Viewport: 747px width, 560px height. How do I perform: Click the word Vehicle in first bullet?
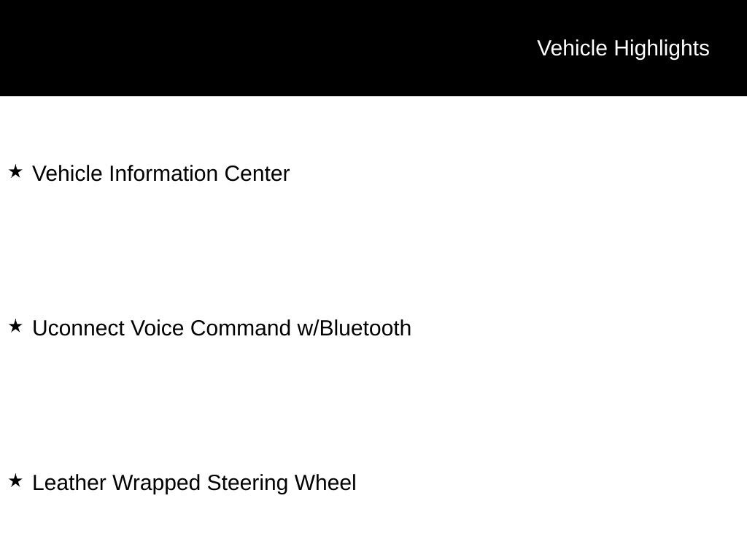[67, 174]
